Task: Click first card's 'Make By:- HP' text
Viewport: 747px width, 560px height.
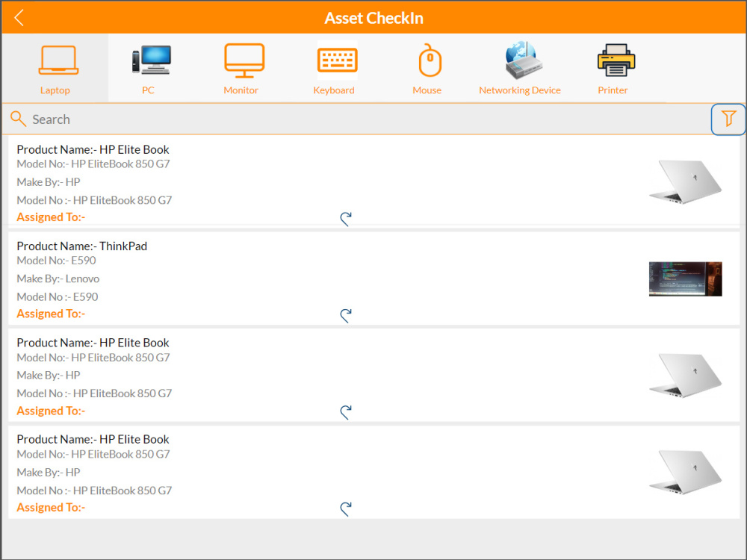Action: [49, 182]
